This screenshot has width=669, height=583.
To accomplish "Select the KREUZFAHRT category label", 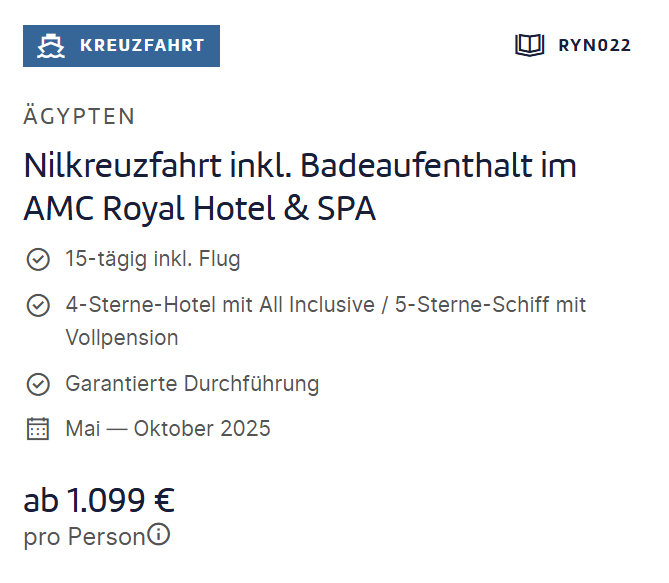I will (142, 45).
